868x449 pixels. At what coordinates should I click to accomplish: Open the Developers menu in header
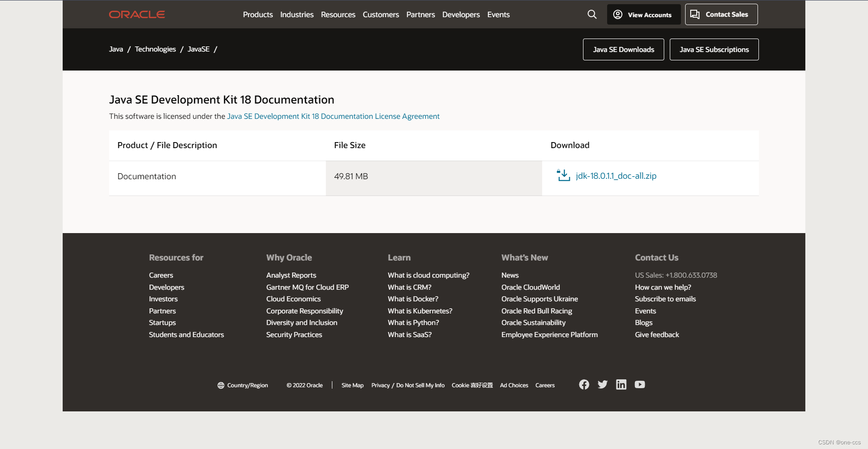(x=461, y=14)
